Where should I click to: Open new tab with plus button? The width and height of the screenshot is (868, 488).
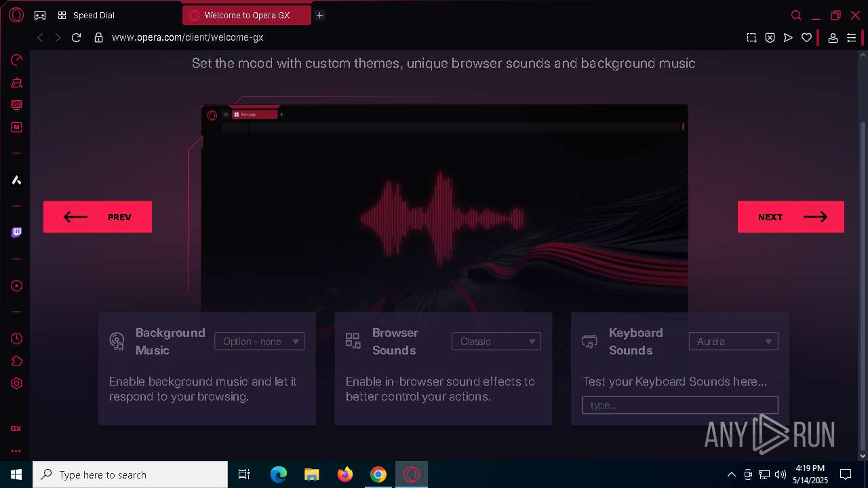click(x=319, y=15)
